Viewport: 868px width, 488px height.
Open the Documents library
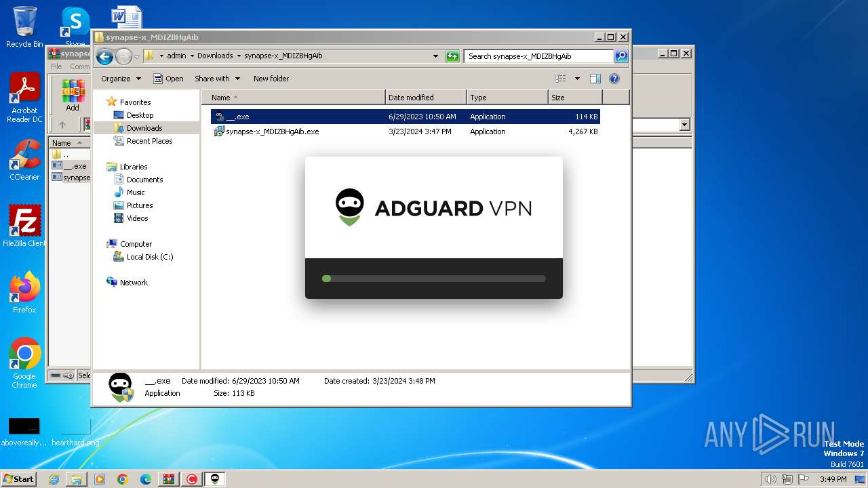click(x=144, y=180)
